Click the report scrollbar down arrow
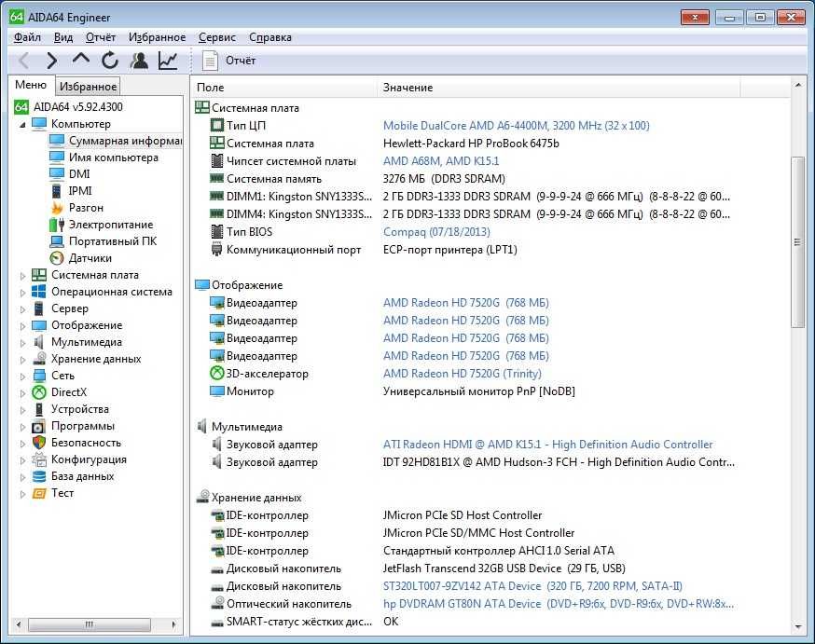Viewport: 815px width, 644px height. pyautogui.click(x=797, y=627)
